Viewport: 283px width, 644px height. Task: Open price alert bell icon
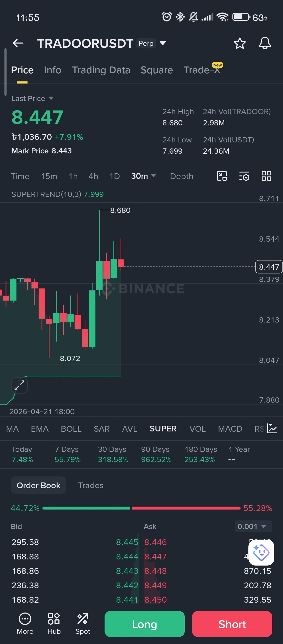pyautogui.click(x=265, y=43)
